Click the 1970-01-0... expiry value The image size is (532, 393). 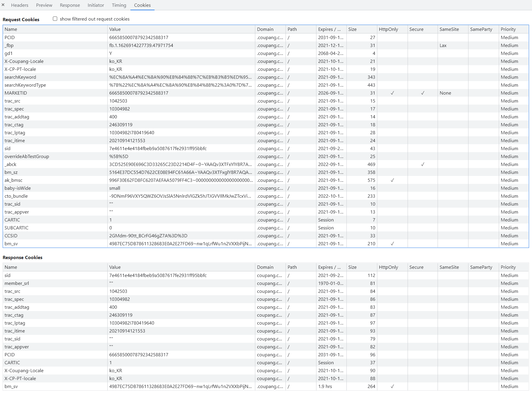331,283
